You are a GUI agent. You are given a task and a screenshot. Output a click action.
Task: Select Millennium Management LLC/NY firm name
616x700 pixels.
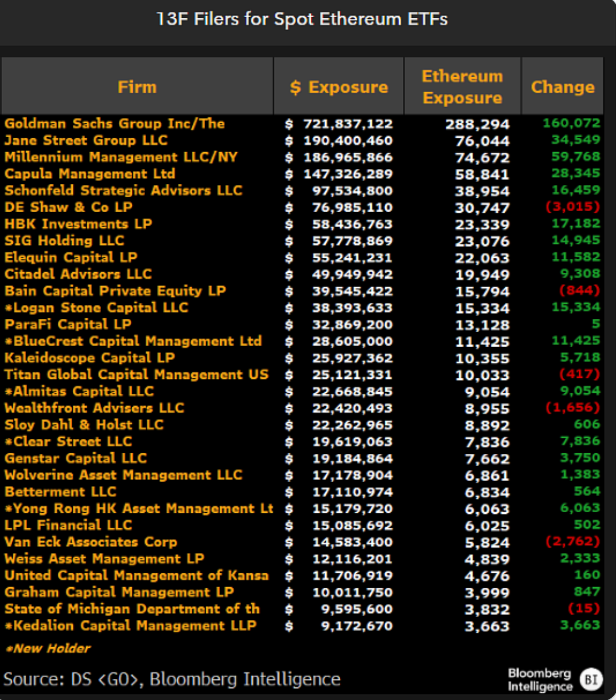(x=121, y=157)
